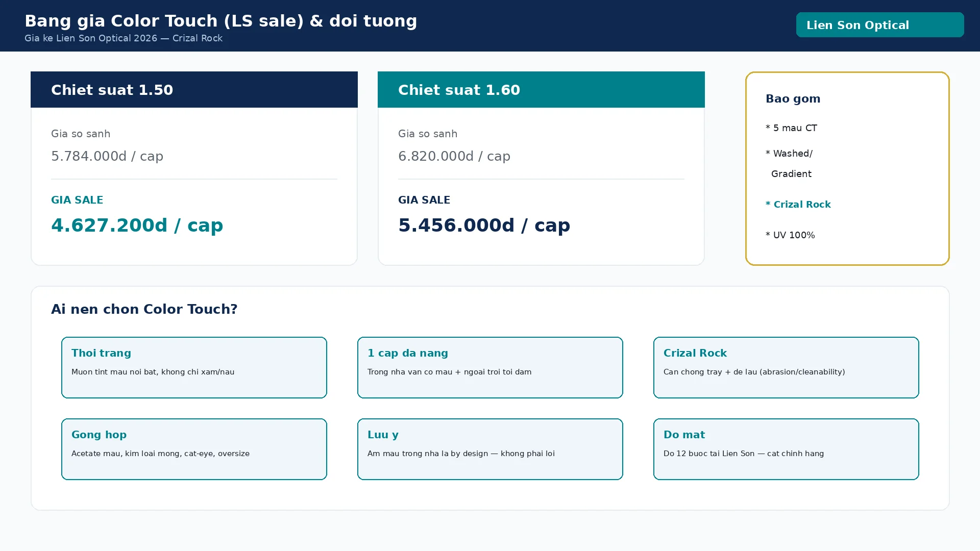Click the 5.456.000d / cap sale price
980x551 pixels.
coord(484,225)
